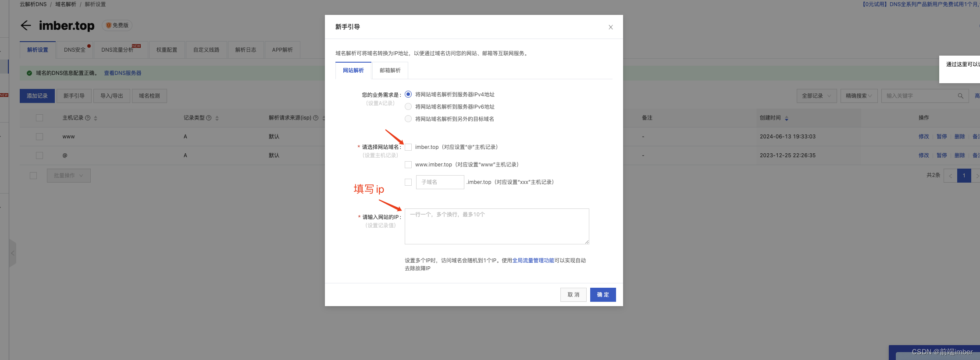This screenshot has height=360, width=980.
Task: Click the help icon beside 解析请求来源(isp)
Action: tap(316, 118)
